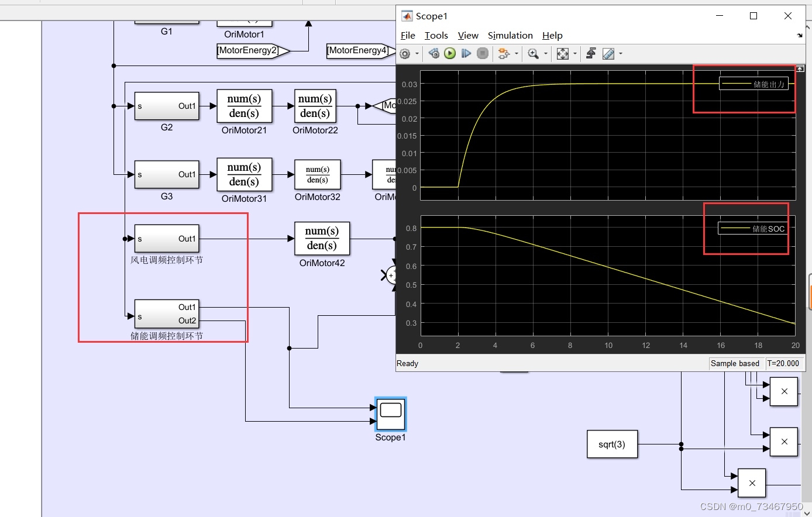This screenshot has height=517, width=812.
Task: Click the gear icon dropdown arrow
Action: coord(417,53)
